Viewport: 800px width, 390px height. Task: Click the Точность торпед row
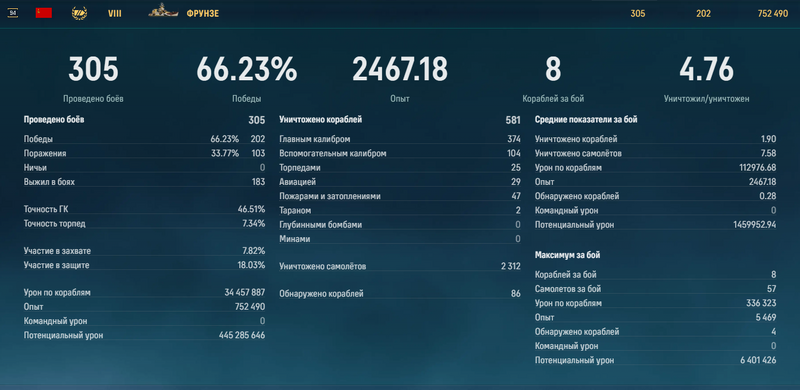point(144,224)
